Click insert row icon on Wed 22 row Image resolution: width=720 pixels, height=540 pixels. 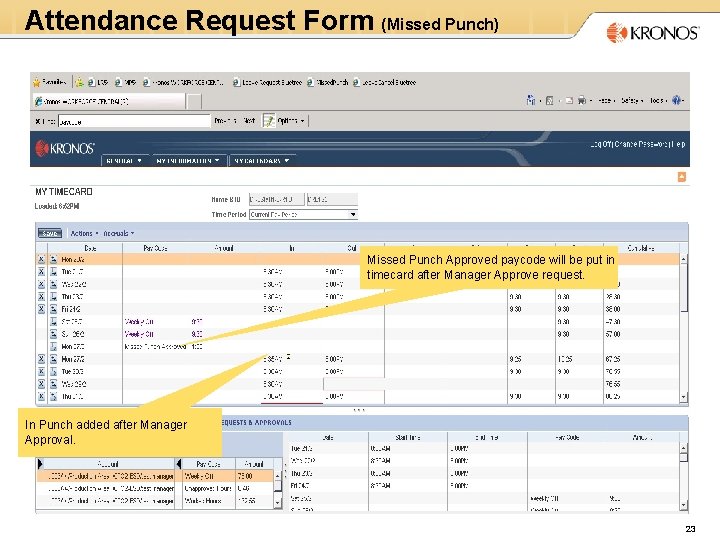point(53,284)
